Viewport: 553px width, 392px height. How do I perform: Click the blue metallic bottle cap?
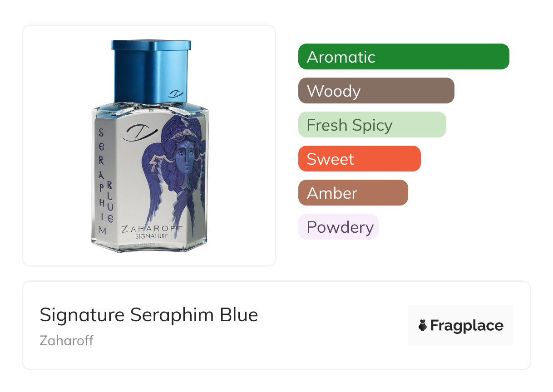click(151, 71)
